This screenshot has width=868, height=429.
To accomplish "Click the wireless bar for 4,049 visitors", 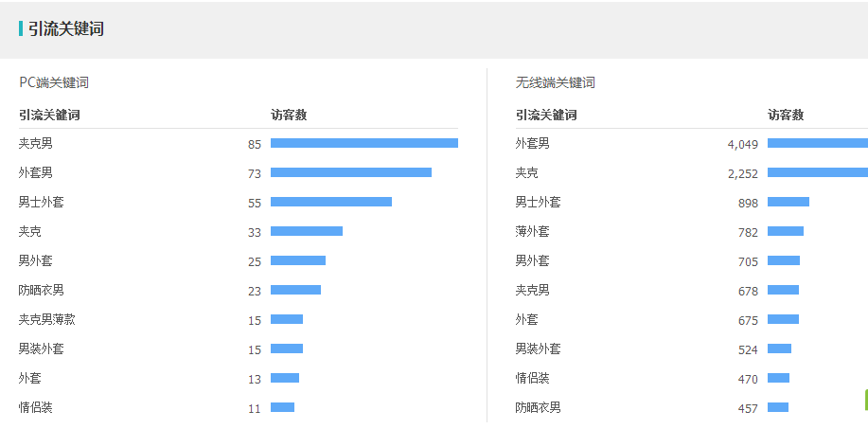I will 818,143.
